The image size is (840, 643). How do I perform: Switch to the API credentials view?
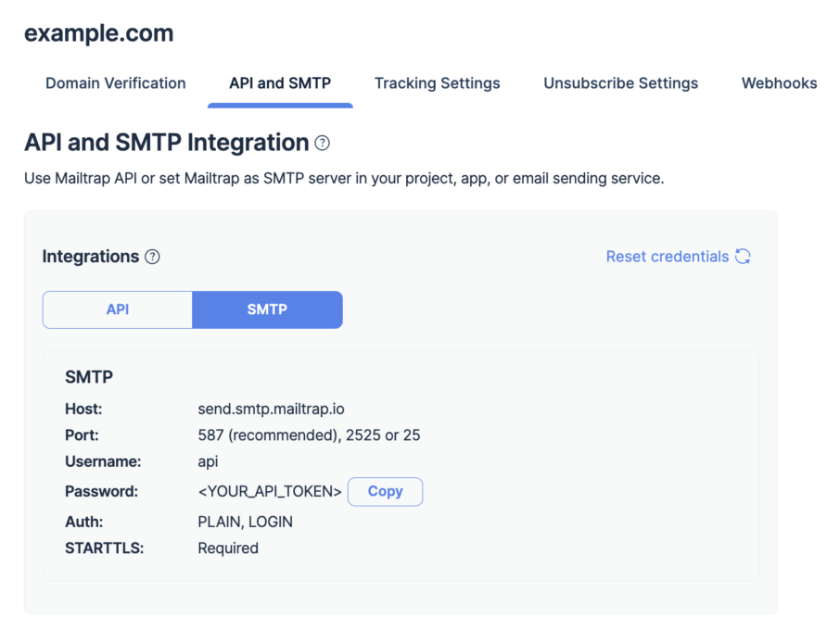[x=117, y=309]
